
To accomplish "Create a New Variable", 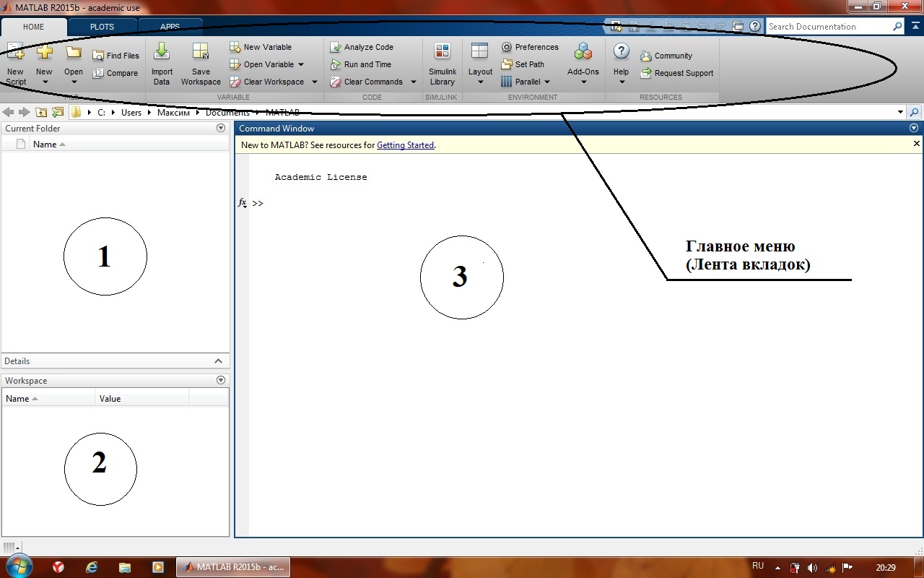I will 261,47.
